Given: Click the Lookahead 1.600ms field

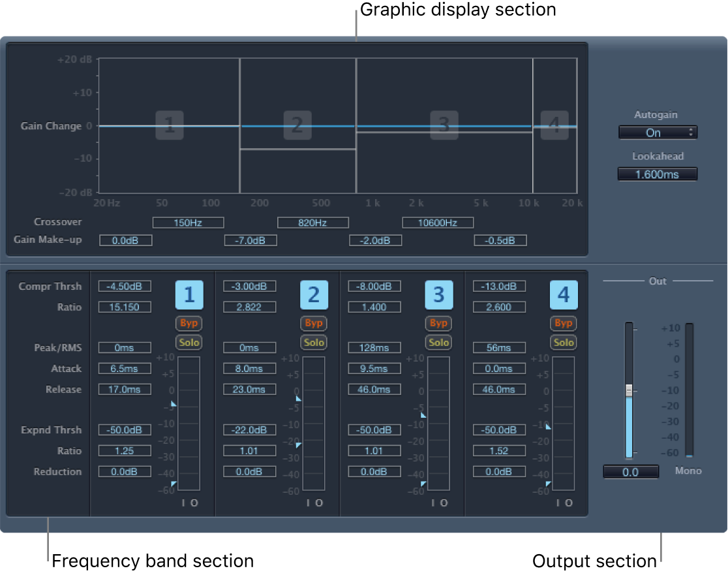Looking at the screenshot, I should (x=658, y=174).
